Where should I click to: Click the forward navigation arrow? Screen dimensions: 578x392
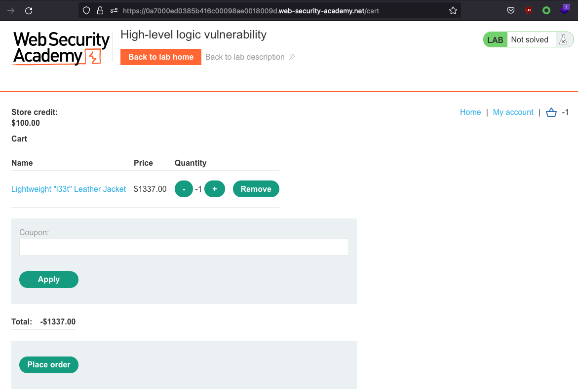(x=11, y=10)
